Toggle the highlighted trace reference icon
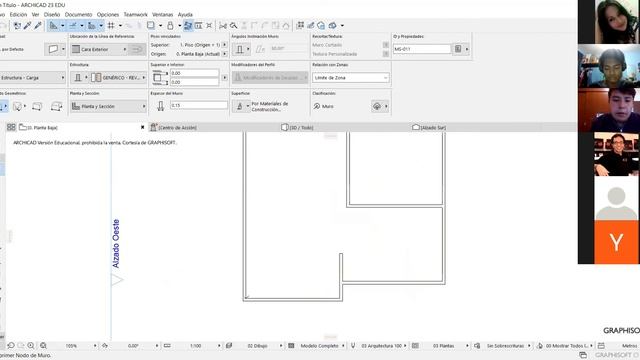The height and width of the screenshot is (360, 640). click(188, 25)
